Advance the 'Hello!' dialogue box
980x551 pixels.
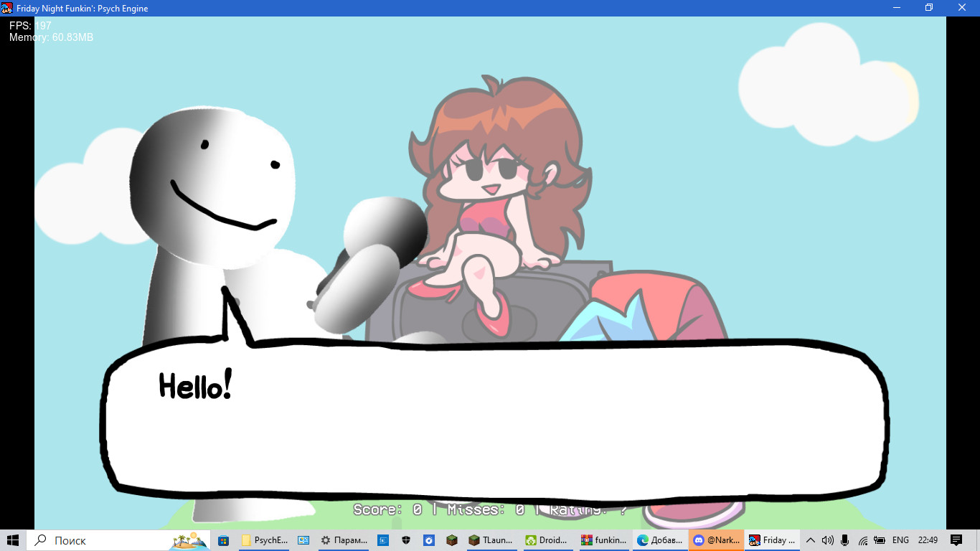(495, 423)
